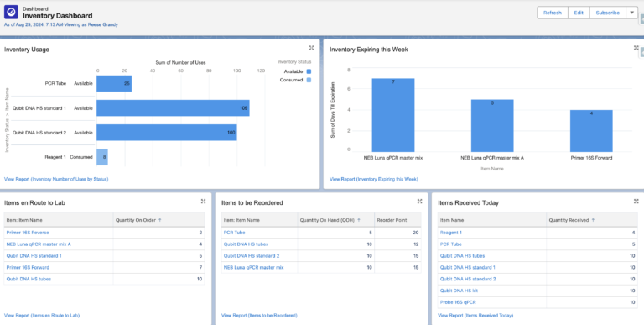
Task: Open Qubit DNA HS standard 1 in Received Today
Action: pos(468,267)
